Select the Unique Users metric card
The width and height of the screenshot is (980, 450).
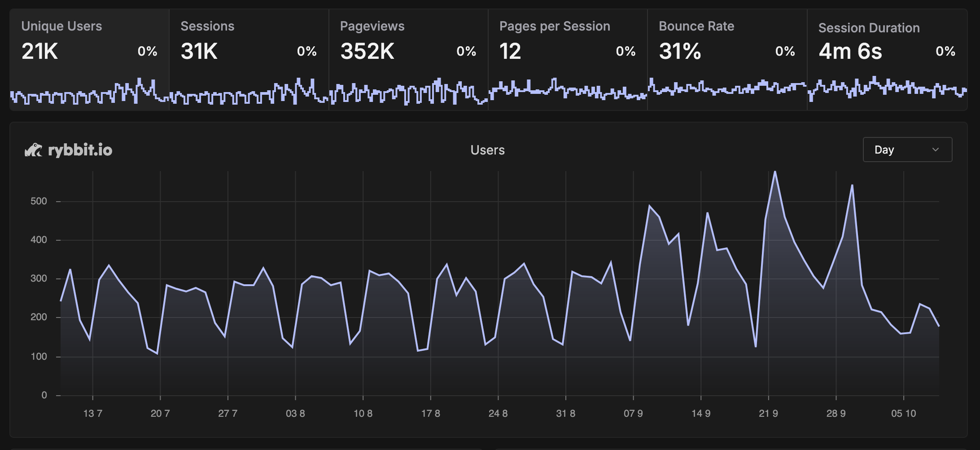[89, 40]
